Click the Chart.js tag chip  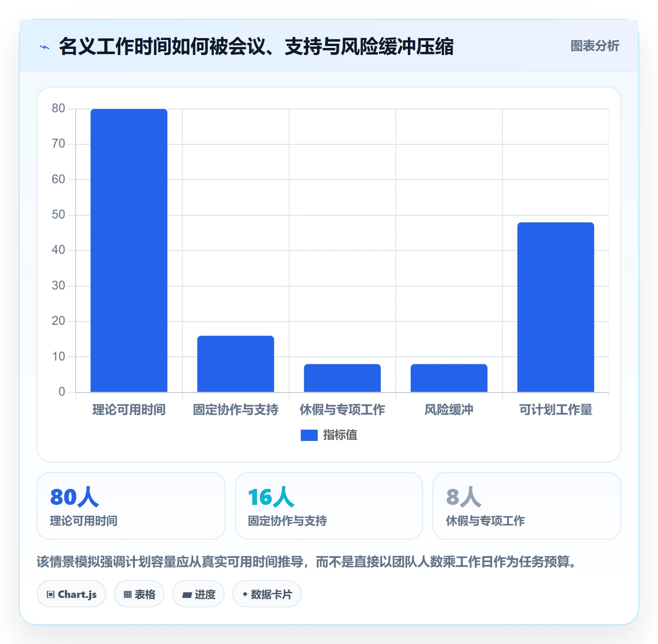tap(71, 594)
